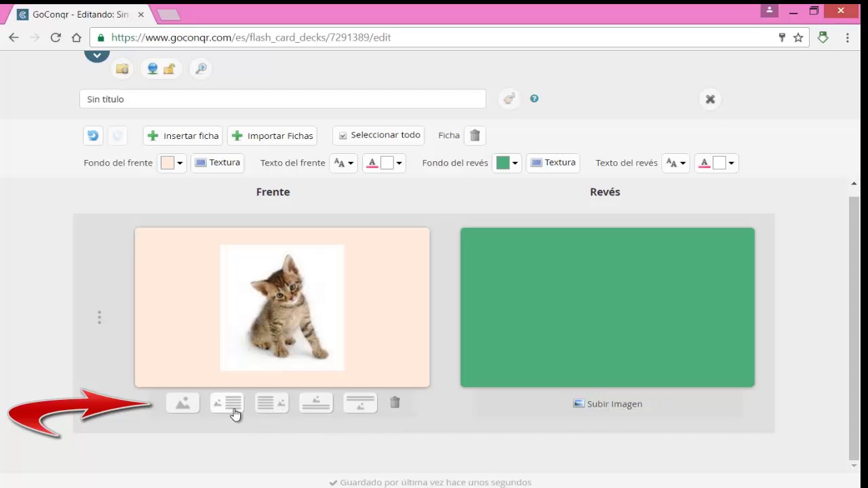Image resolution: width=868 pixels, height=488 pixels.
Task: Choose text-left image-right layout
Action: (x=271, y=403)
